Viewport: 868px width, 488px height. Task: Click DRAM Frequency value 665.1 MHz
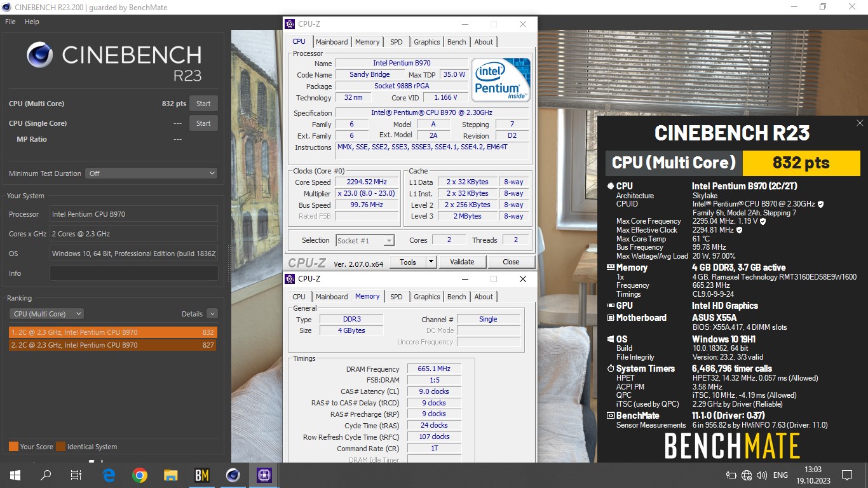coord(434,369)
